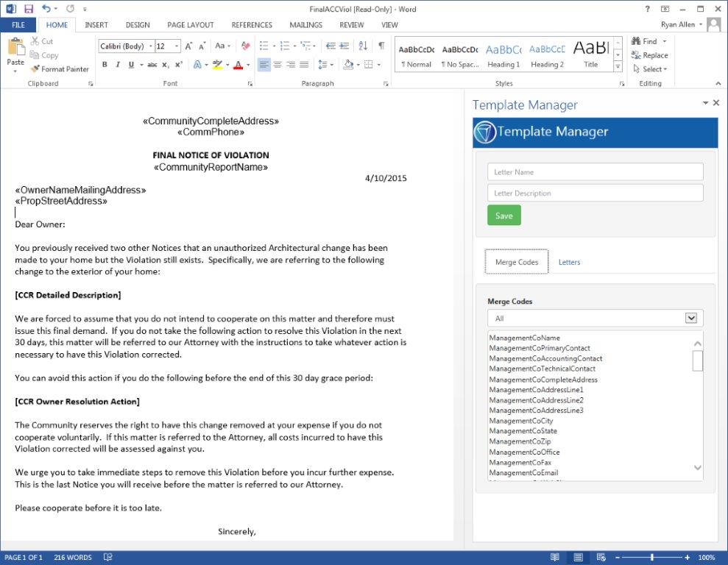728x565 pixels.
Task: Open the Borders icon in the Paragraph group
Action: coord(368,65)
